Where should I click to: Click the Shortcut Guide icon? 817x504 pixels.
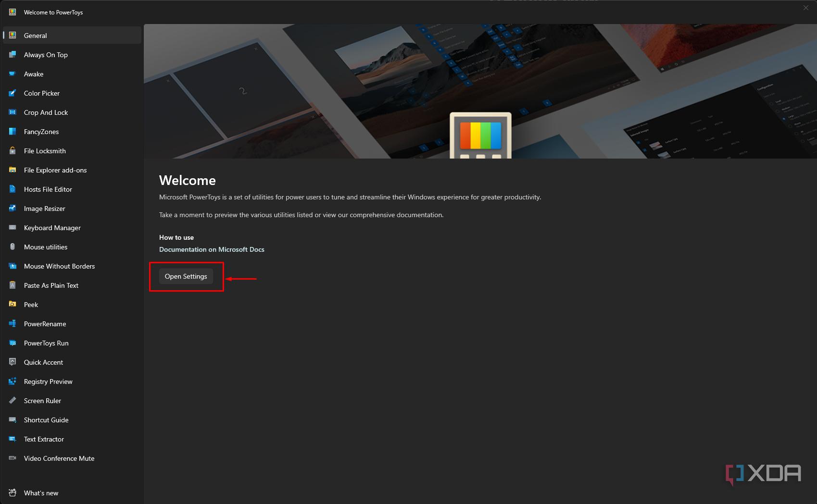(x=13, y=420)
